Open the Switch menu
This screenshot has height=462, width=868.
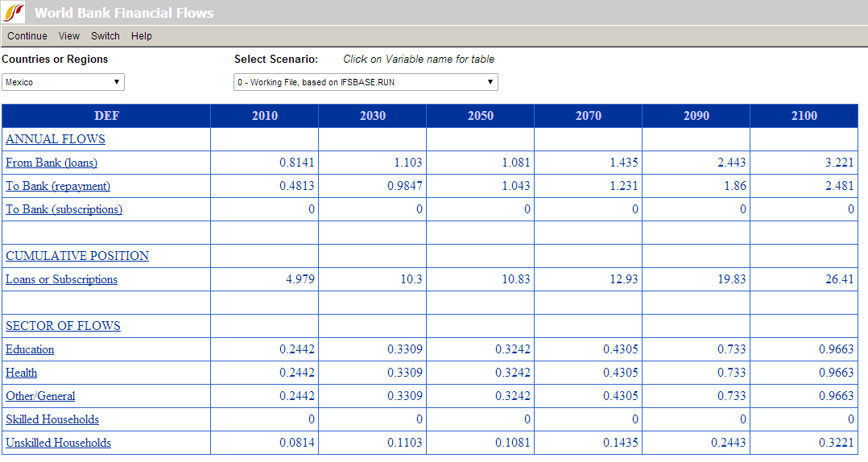click(105, 36)
